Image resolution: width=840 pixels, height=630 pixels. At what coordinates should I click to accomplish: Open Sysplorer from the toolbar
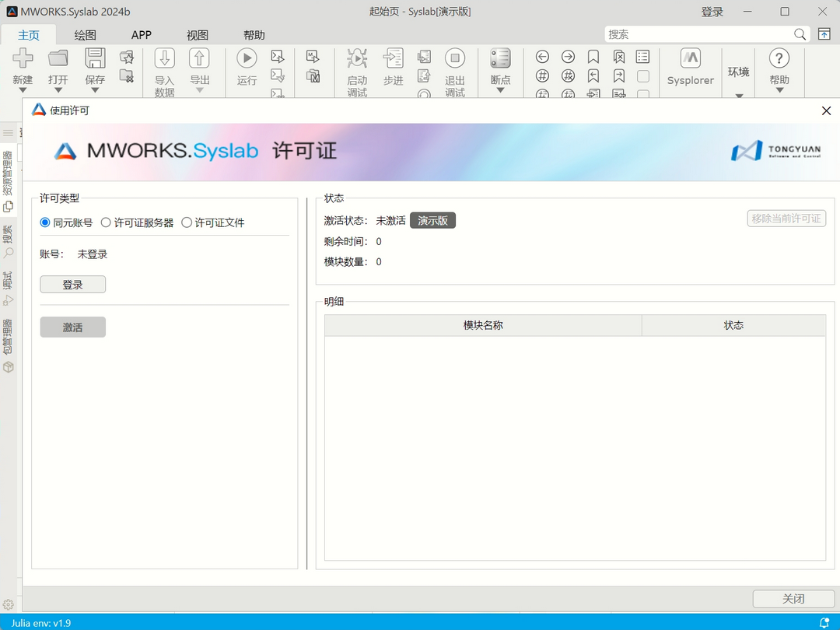tap(690, 67)
